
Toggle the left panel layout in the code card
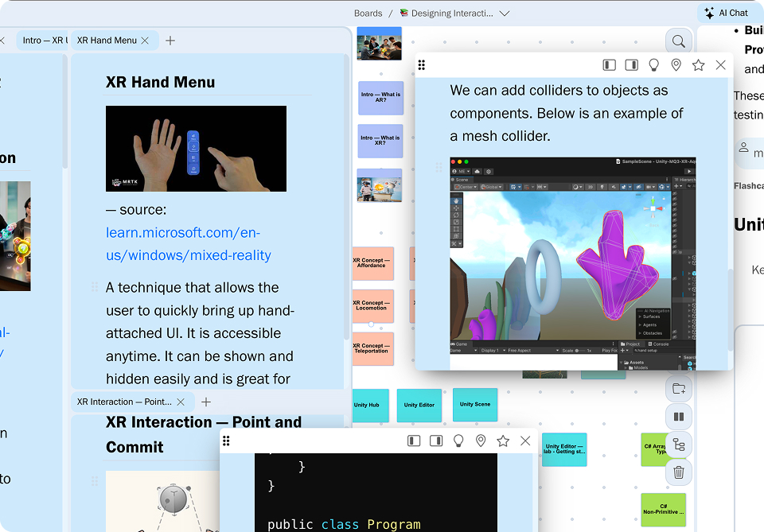414,441
